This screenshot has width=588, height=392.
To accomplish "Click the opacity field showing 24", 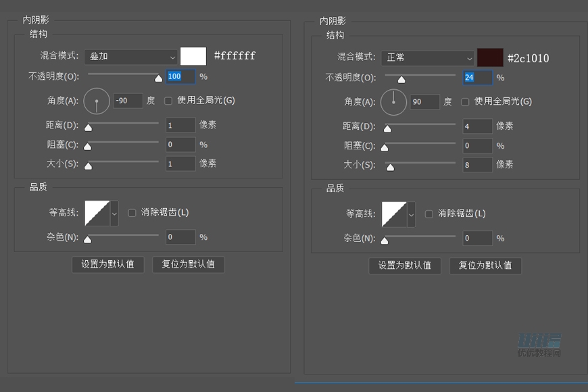I will tap(477, 78).
